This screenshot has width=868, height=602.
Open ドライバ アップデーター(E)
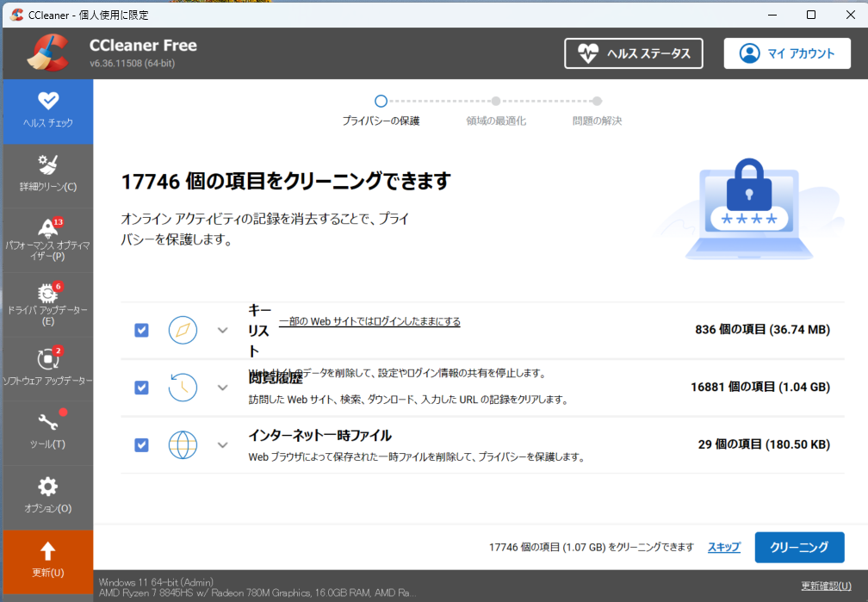tap(48, 304)
